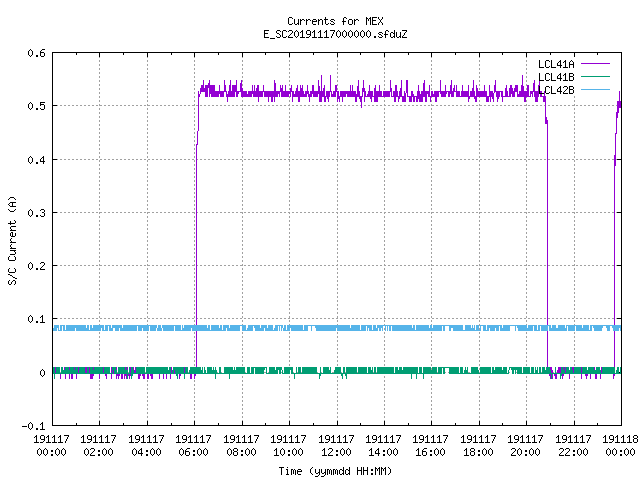Click the y-axis tick value -0.1
Image resolution: width=640 pixels, height=480 pixels.
[33, 426]
